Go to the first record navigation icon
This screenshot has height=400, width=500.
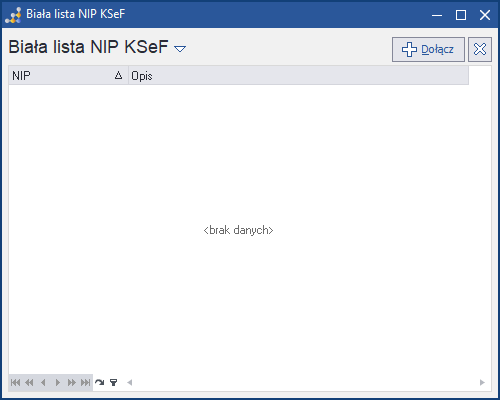(15, 382)
